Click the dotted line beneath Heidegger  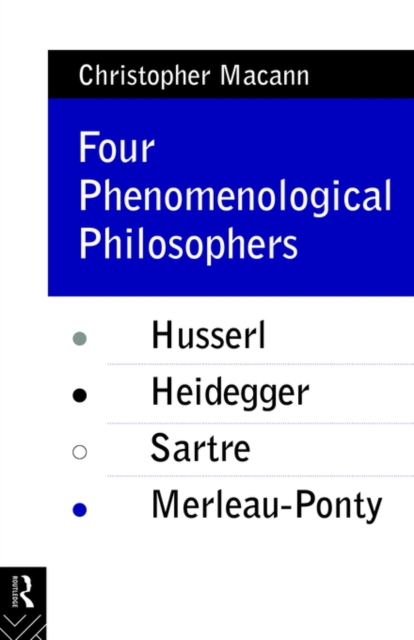260,424
